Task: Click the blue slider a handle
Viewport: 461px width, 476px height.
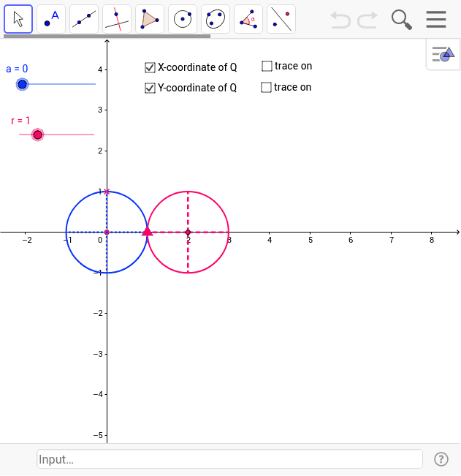Action: click(22, 84)
